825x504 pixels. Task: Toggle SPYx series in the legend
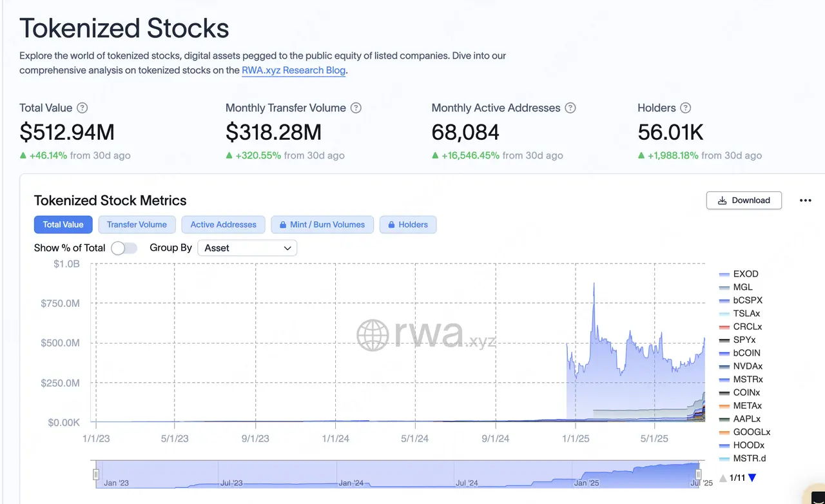click(737, 340)
